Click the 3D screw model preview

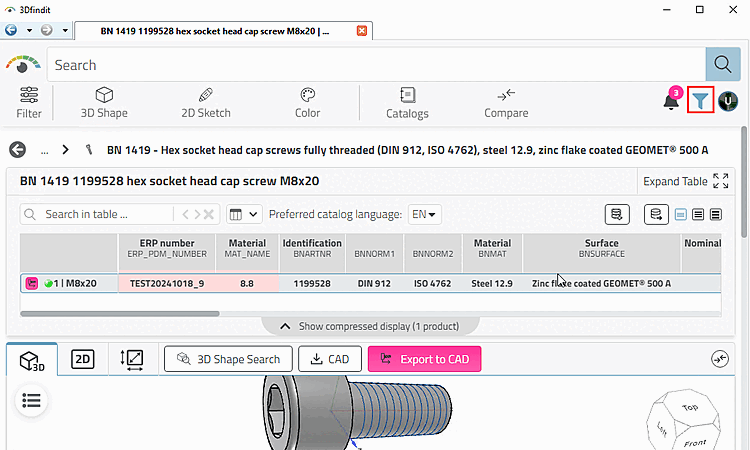click(356, 412)
